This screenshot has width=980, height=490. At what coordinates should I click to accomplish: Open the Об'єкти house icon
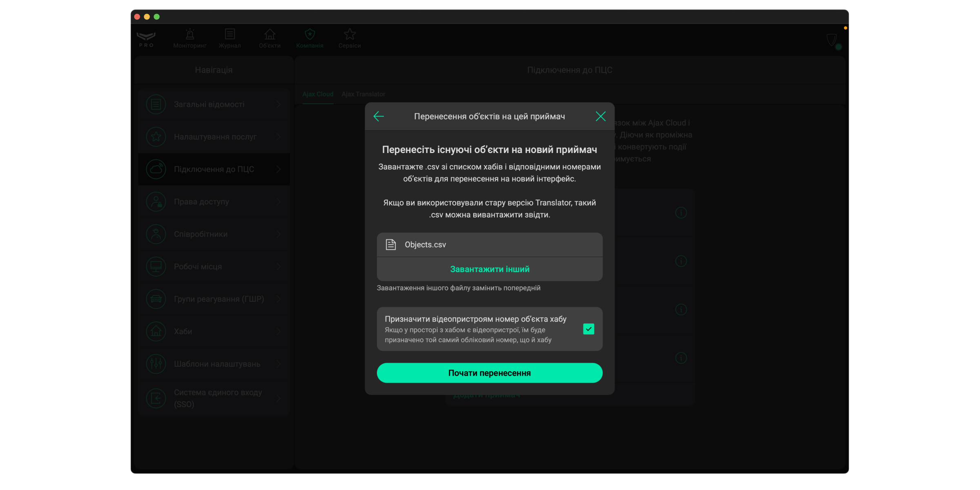click(269, 35)
